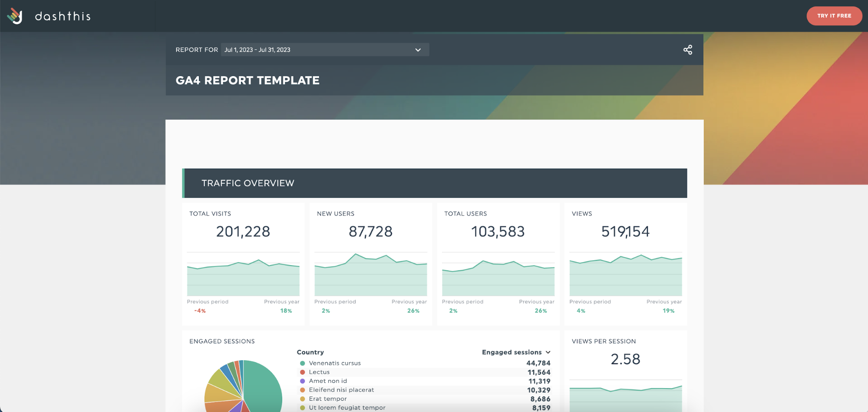Select the TRAFFIC OVERVIEW section header
Viewport: 868px width, 412px height.
coord(248,183)
